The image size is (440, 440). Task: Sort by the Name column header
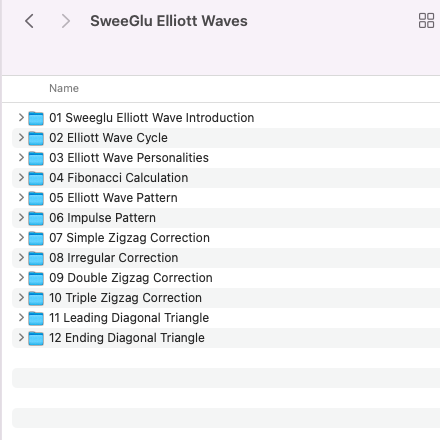tap(64, 88)
